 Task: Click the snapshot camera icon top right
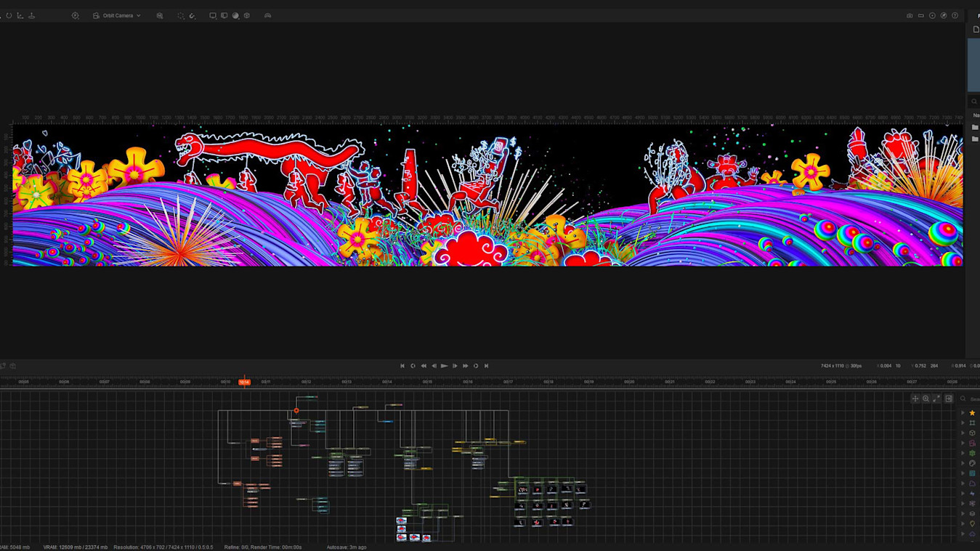[910, 15]
